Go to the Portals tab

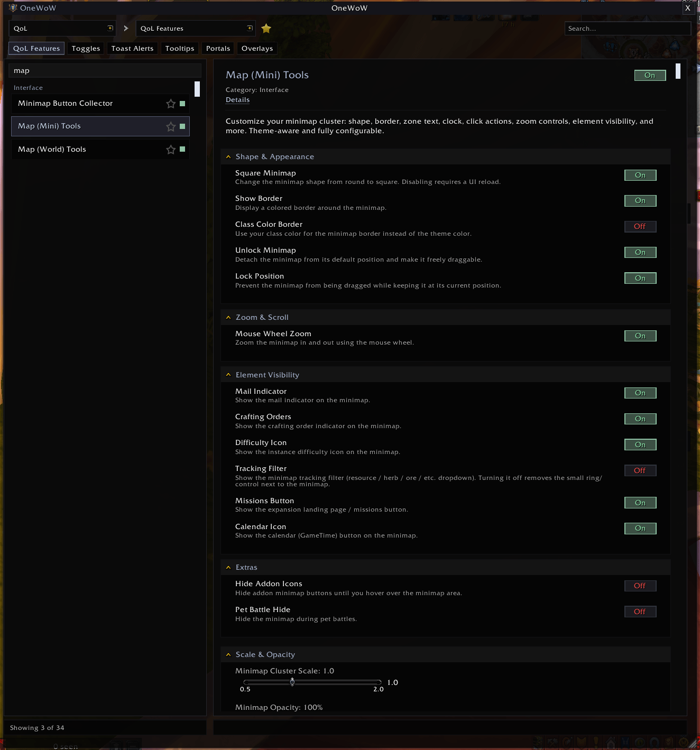(x=218, y=49)
